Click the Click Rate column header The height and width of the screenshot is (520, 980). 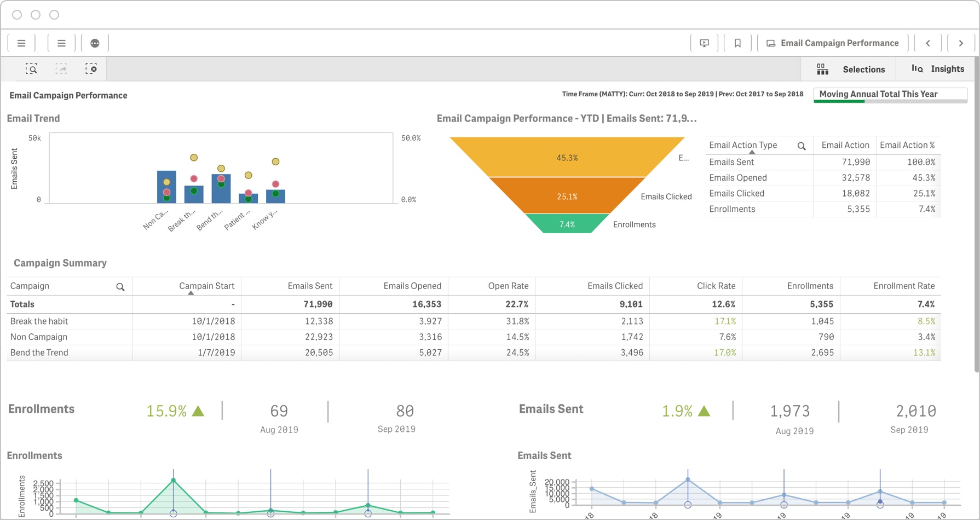[x=716, y=286]
